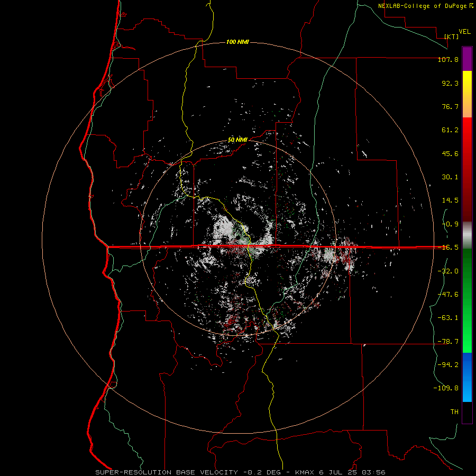Click the 50 NMI range ring label
The image size is (476, 476).
tap(237, 140)
